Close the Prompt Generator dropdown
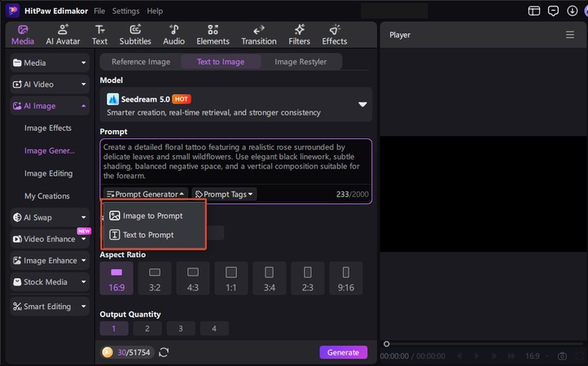Screen dimensions: 588x366 tap(146, 194)
